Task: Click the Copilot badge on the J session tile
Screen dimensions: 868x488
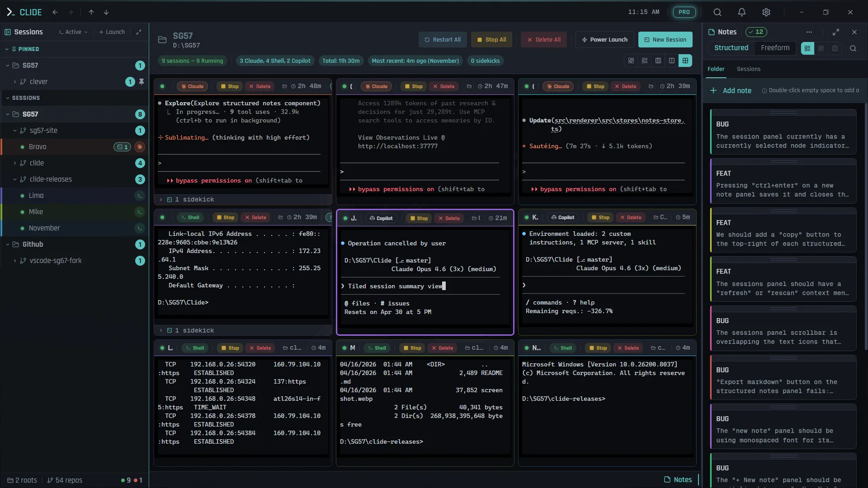Action: pos(381,218)
